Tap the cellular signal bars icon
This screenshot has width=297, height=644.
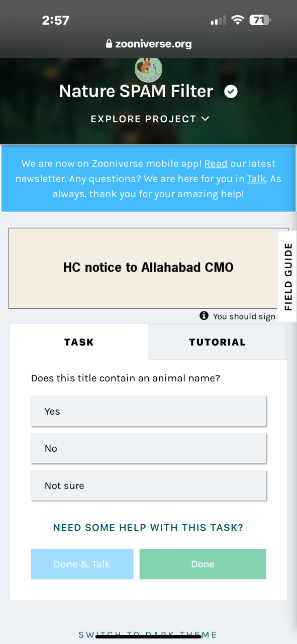pos(218,21)
